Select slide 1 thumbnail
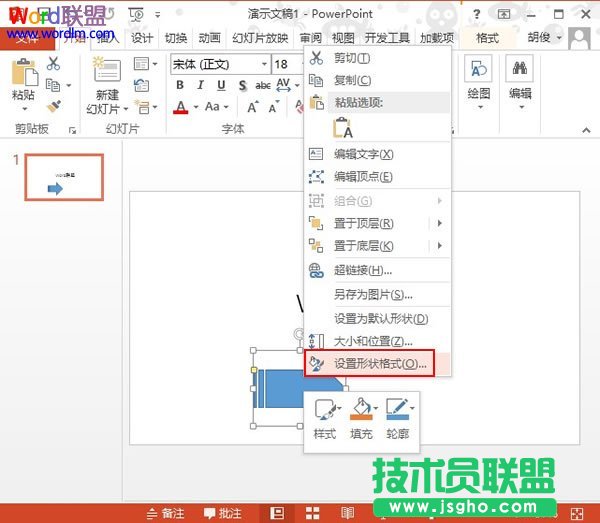 click(64, 177)
